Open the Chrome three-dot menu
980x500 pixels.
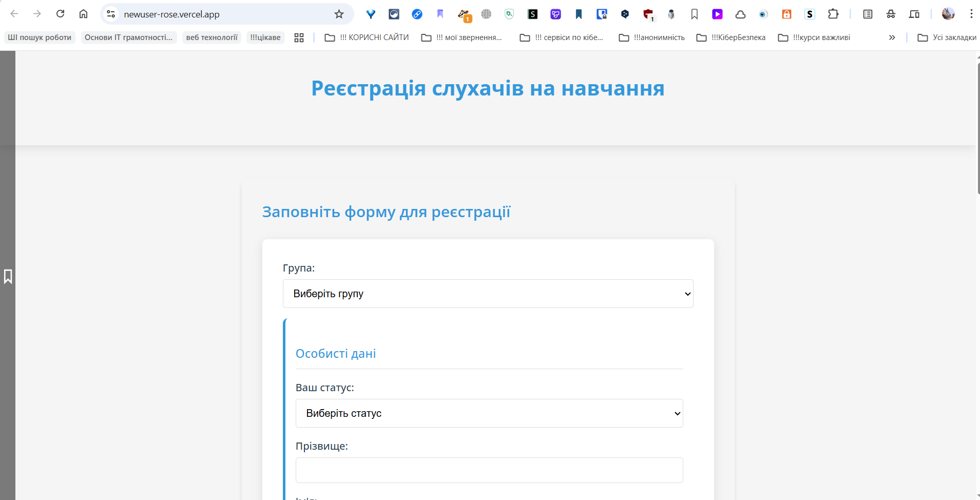tap(971, 14)
